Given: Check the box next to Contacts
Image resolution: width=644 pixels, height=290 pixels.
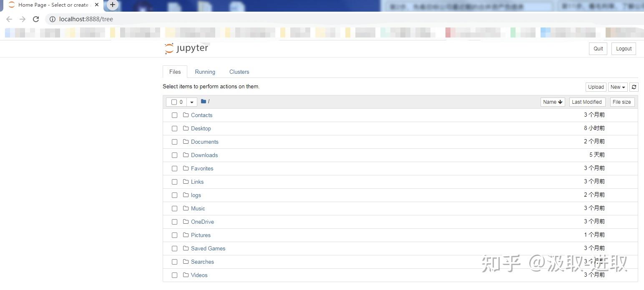Looking at the screenshot, I should pos(174,115).
